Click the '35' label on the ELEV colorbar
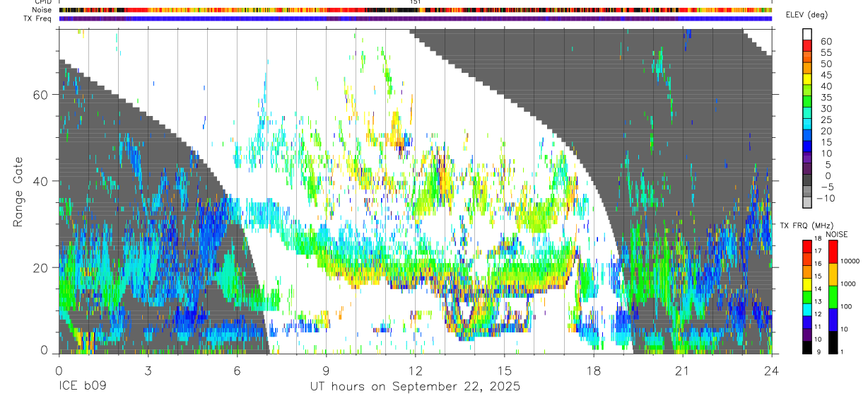The width and height of the screenshot is (868, 401). click(x=826, y=98)
